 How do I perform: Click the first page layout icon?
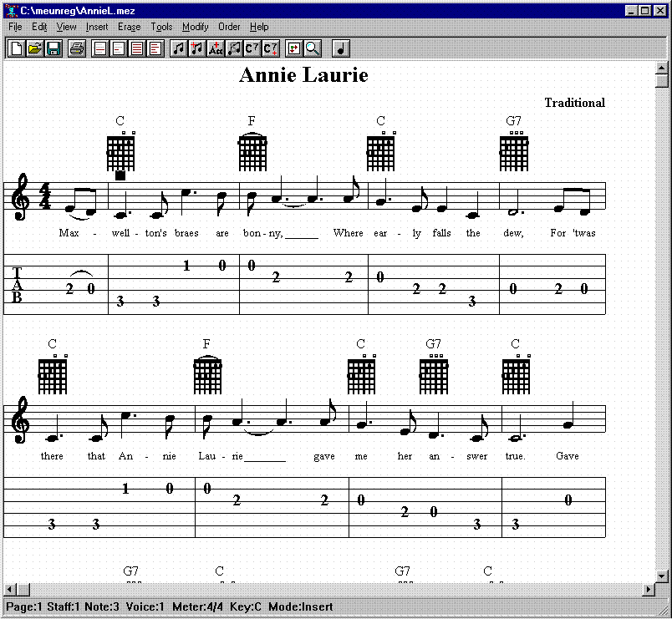tap(100, 48)
